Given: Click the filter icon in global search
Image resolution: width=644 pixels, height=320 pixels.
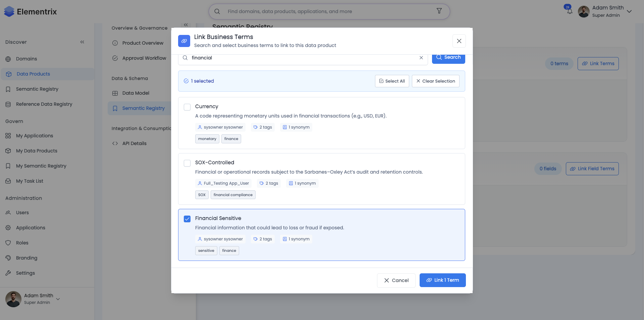Looking at the screenshot, I should tap(439, 11).
